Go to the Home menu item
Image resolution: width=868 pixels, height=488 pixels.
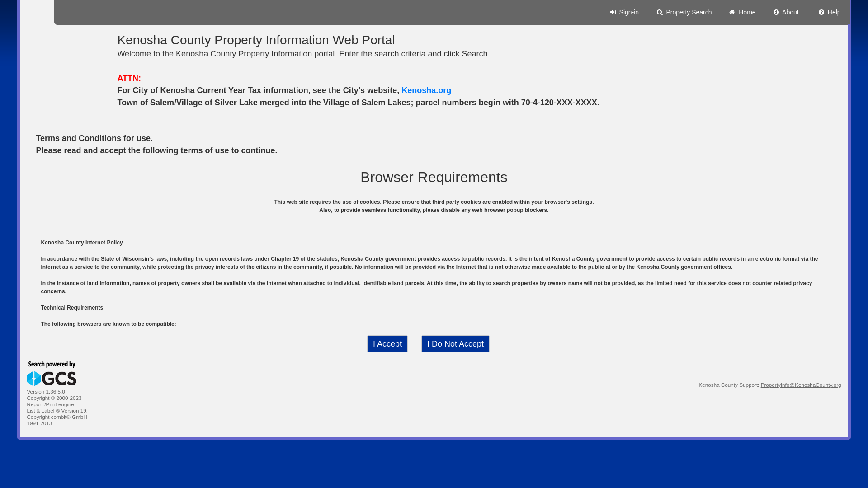742,13
